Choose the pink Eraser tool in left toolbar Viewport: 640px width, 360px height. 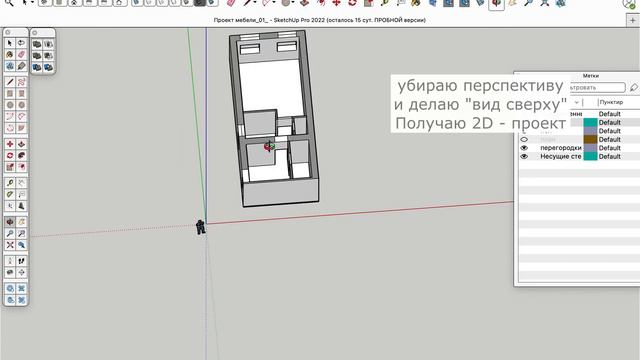pyautogui.click(x=21, y=54)
